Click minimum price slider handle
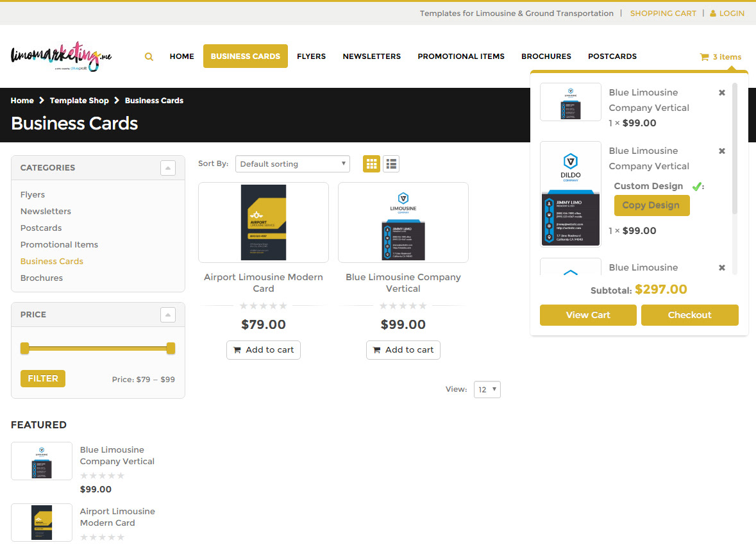The height and width of the screenshot is (545, 756). [24, 348]
